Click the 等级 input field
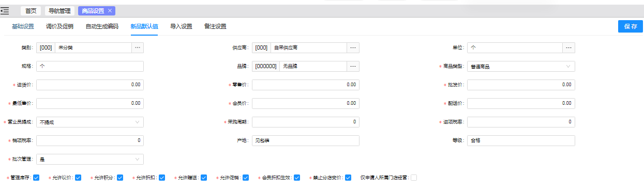Image resolution: width=644 pixels, height=191 pixels. [521, 140]
